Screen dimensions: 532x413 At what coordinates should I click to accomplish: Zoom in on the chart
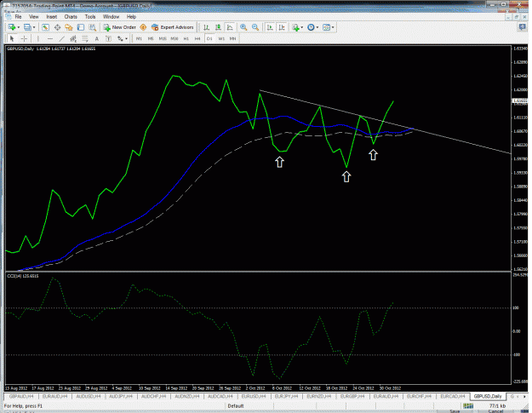point(243,27)
